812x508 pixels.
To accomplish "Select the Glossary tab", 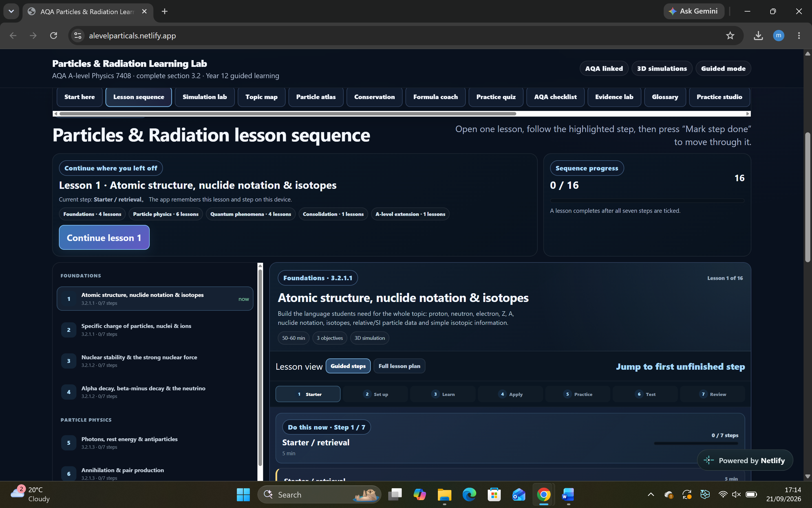I will point(665,97).
